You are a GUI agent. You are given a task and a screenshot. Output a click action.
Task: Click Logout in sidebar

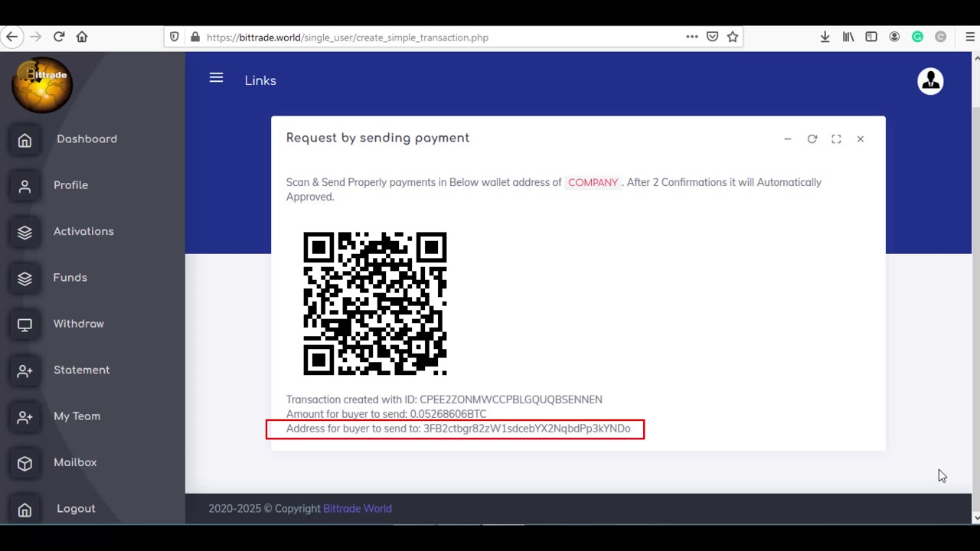click(x=76, y=509)
